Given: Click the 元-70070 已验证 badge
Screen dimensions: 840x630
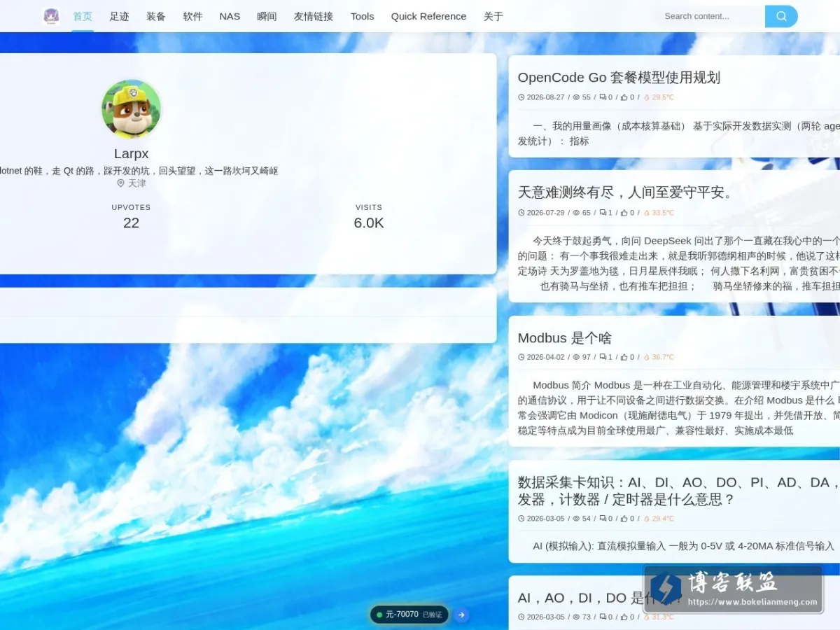Looking at the screenshot, I should 409,615.
